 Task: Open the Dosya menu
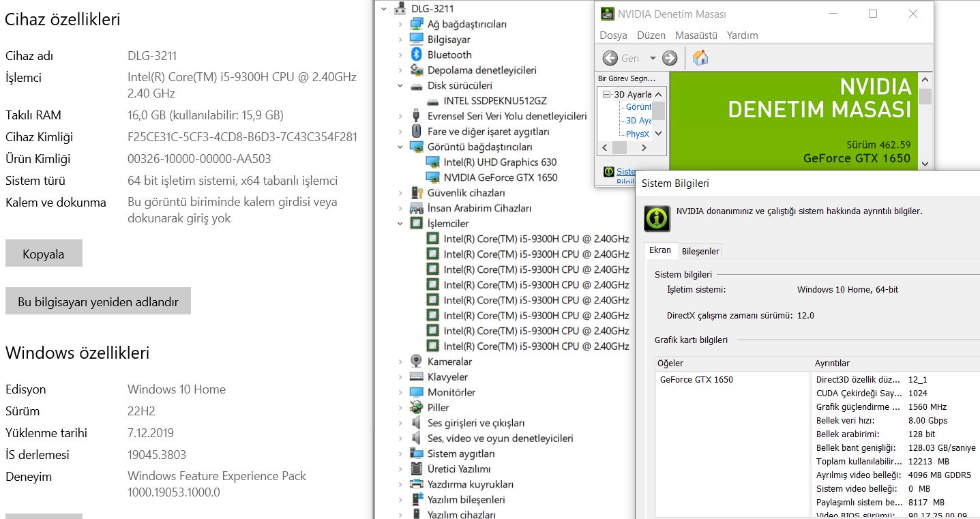(x=613, y=35)
